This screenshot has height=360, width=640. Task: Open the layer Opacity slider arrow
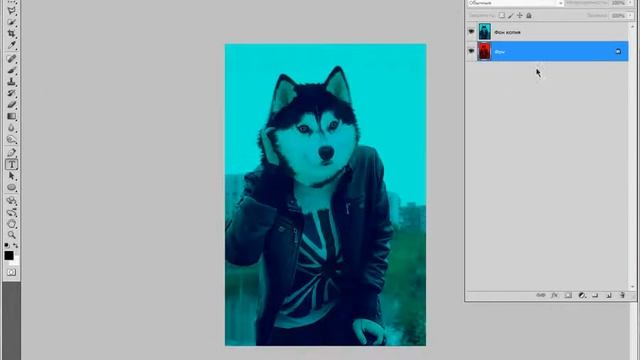(x=631, y=3)
